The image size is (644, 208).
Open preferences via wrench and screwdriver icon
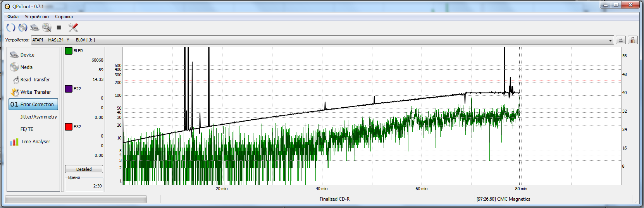click(73, 28)
